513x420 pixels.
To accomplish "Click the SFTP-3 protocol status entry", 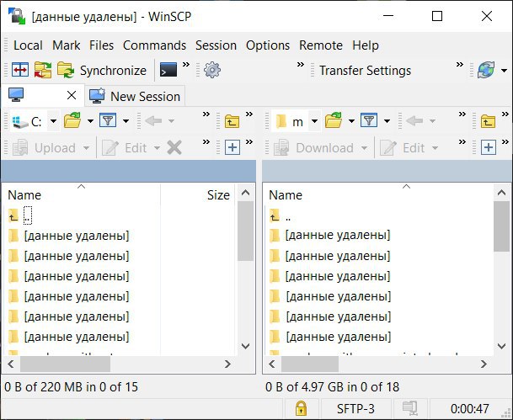I will point(355,408).
